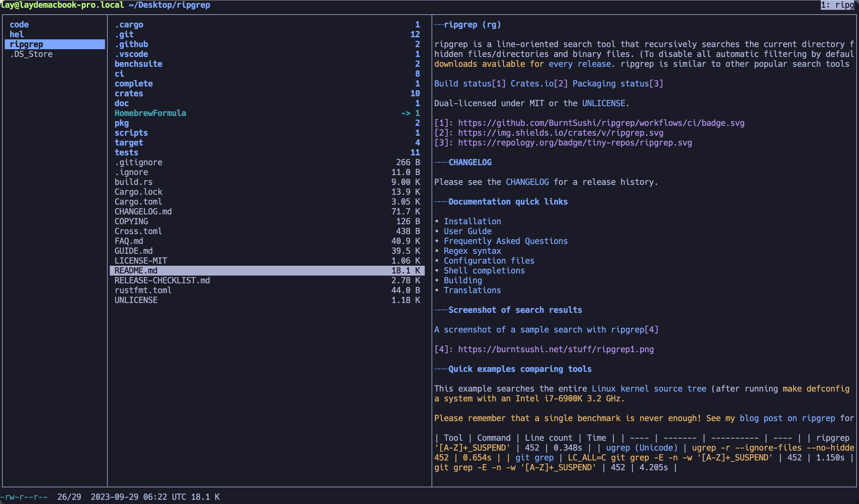859x504 pixels.
Task: Toggle visibility of hidden files like .gitignore
Action: [138, 162]
